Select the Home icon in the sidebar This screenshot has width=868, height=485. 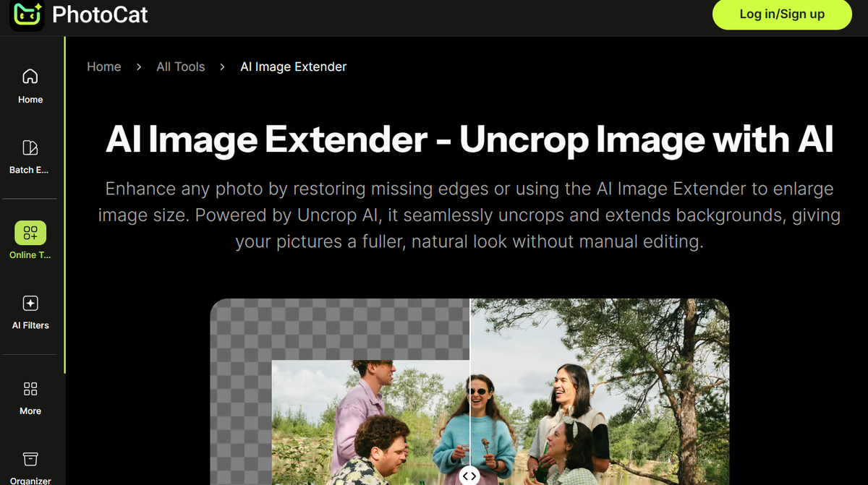[x=30, y=75]
